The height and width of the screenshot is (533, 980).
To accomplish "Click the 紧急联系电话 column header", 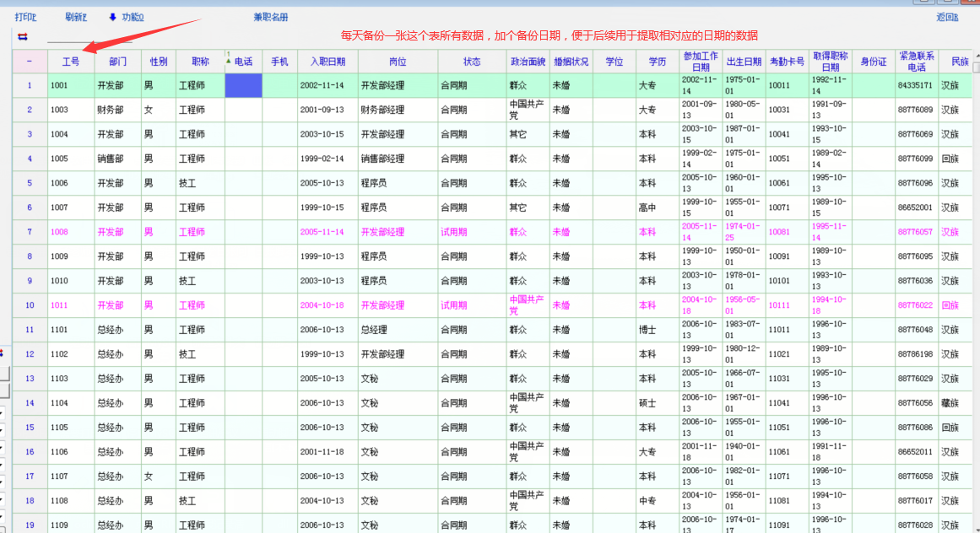I will point(916,62).
